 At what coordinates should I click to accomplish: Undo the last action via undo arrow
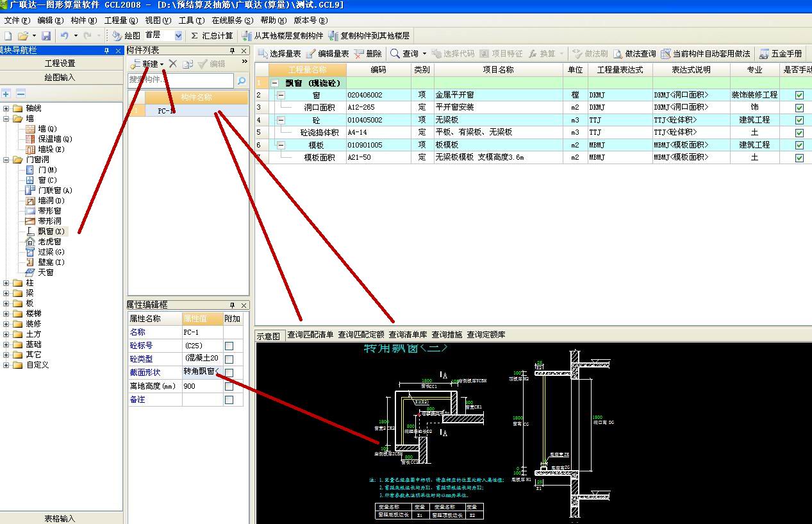tap(64, 36)
